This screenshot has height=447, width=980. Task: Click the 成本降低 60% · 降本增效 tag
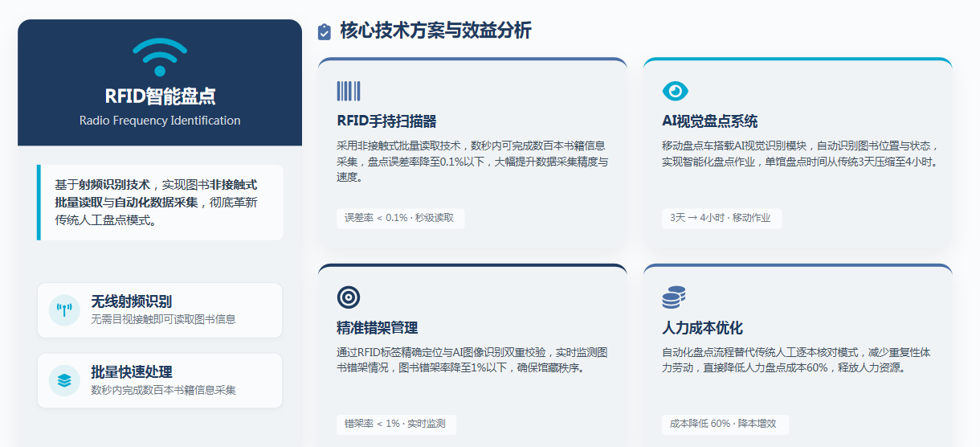pyautogui.click(x=725, y=424)
